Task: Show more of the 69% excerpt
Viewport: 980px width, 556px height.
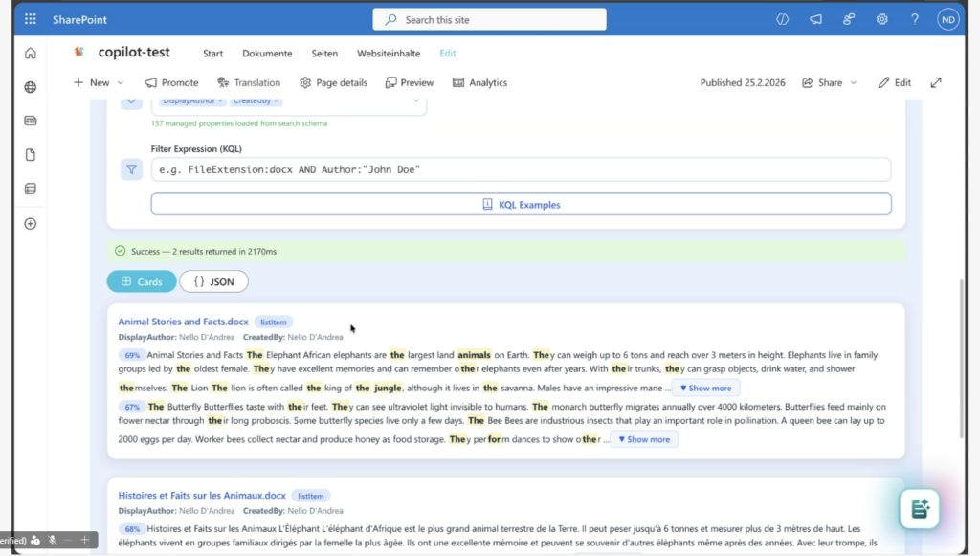Action: coord(705,388)
